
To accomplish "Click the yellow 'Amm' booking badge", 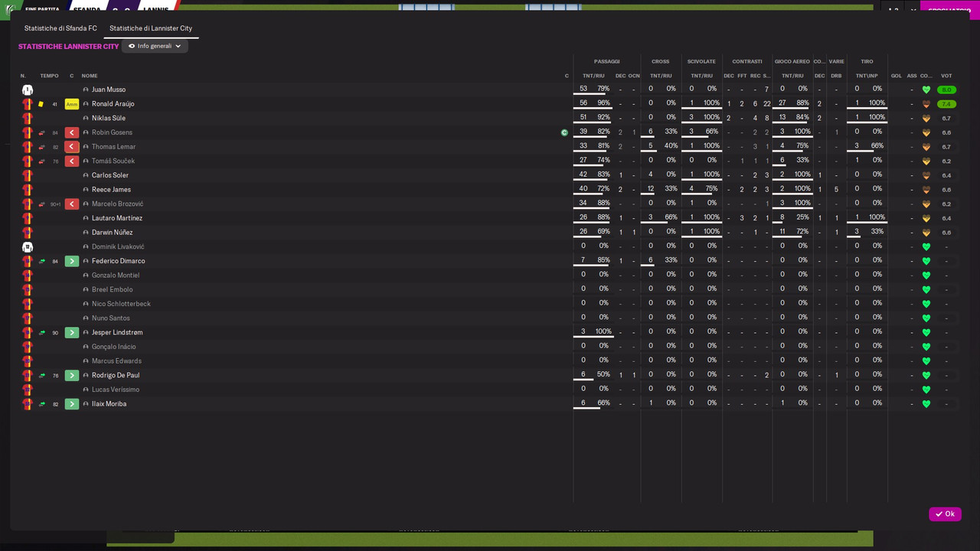I will (72, 104).
